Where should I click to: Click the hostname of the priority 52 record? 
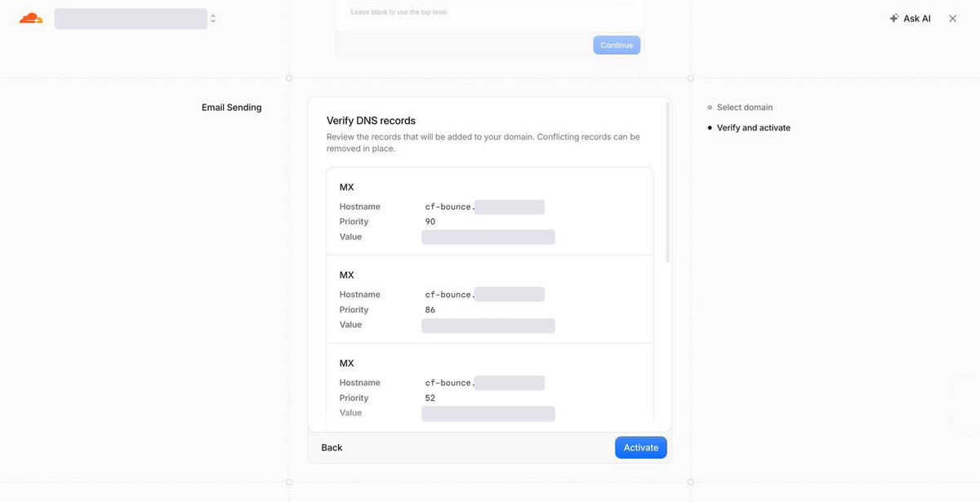click(484, 383)
